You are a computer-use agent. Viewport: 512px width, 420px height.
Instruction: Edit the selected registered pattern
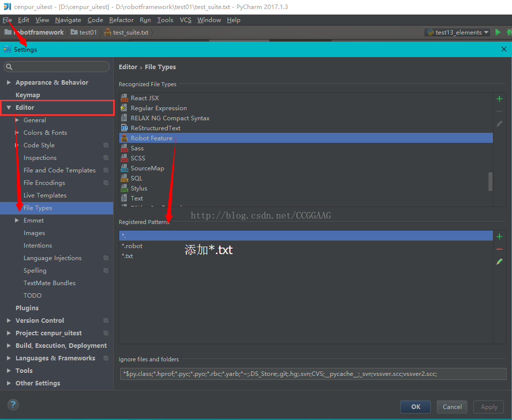click(x=499, y=262)
